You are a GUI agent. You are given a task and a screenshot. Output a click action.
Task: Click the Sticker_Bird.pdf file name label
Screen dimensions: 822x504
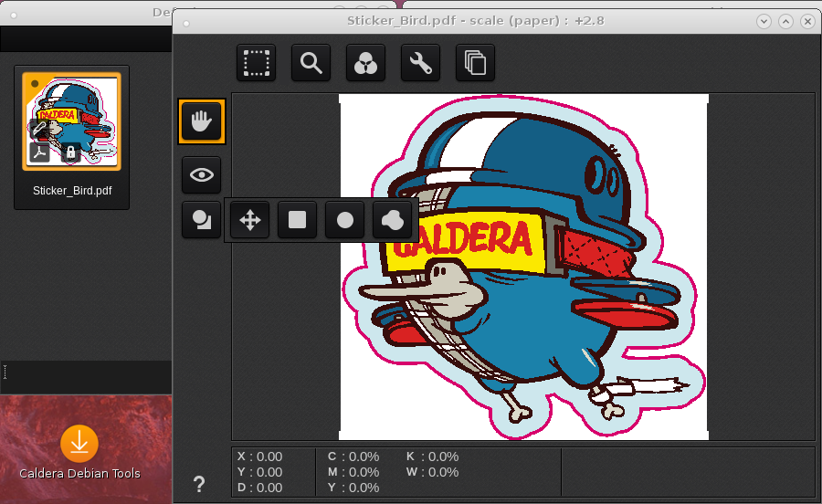72,191
